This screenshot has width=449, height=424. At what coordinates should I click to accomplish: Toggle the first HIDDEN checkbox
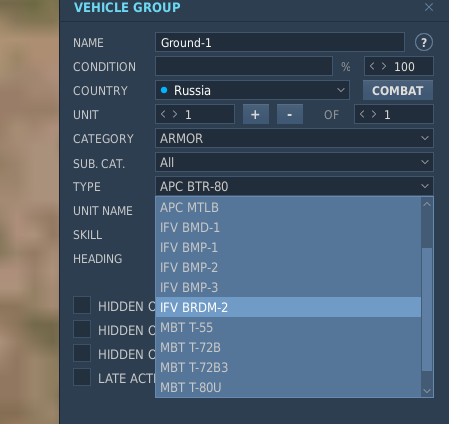(x=82, y=305)
